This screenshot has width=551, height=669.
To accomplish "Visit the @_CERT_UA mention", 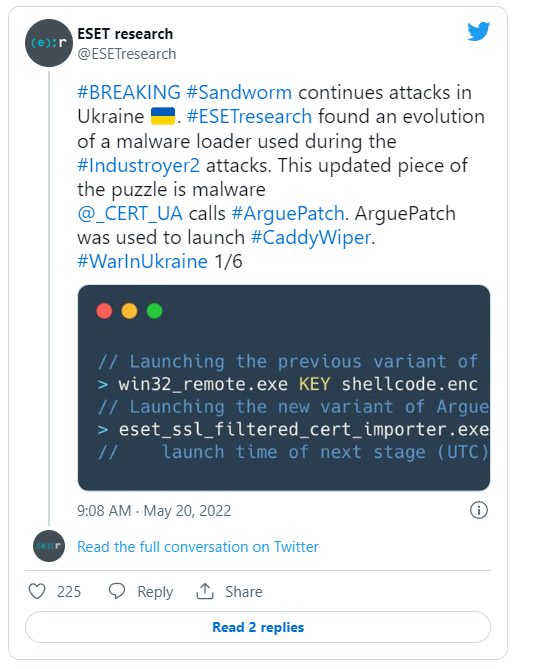I will (130, 213).
